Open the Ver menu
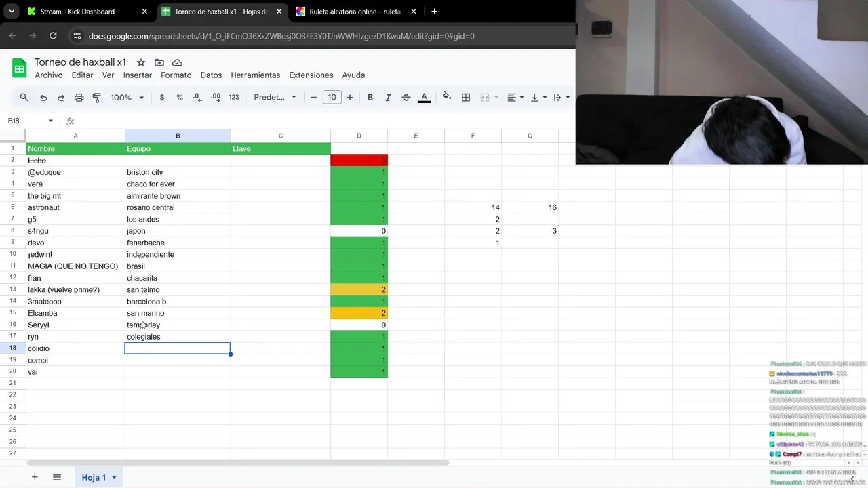 point(108,75)
